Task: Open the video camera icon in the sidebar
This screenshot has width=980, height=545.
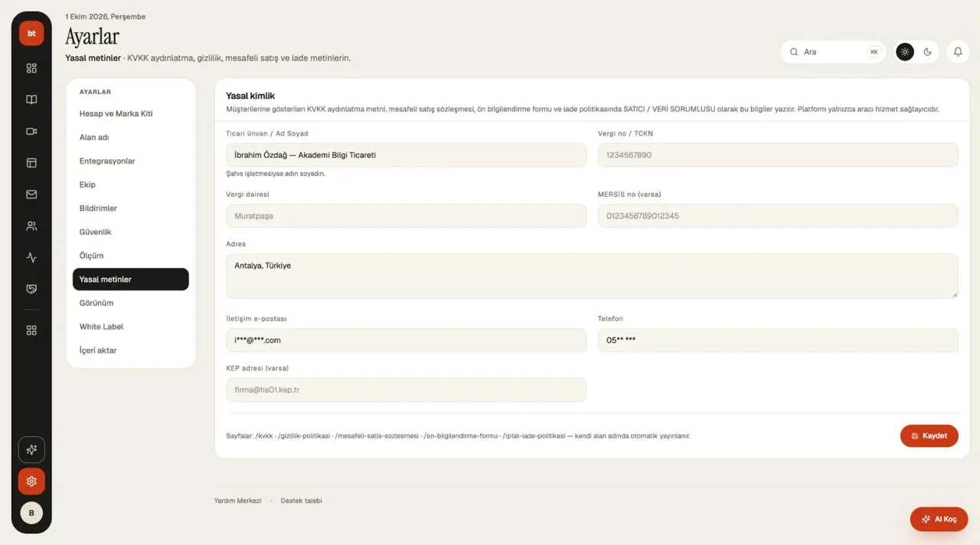Action: pos(31,131)
